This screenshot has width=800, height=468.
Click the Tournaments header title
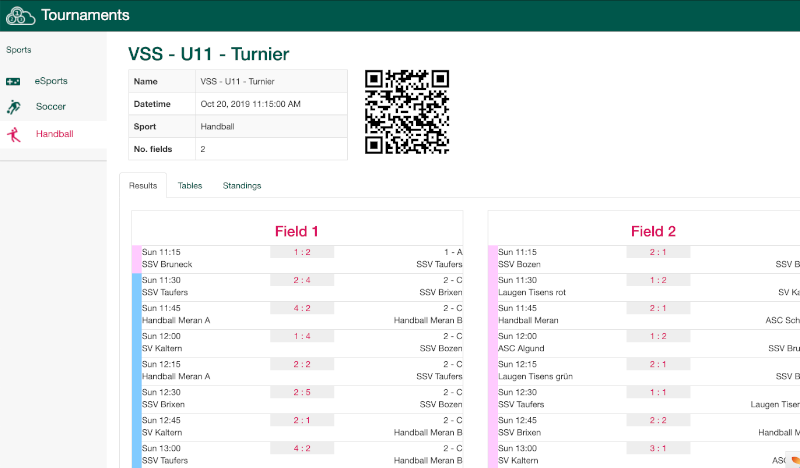pos(85,15)
